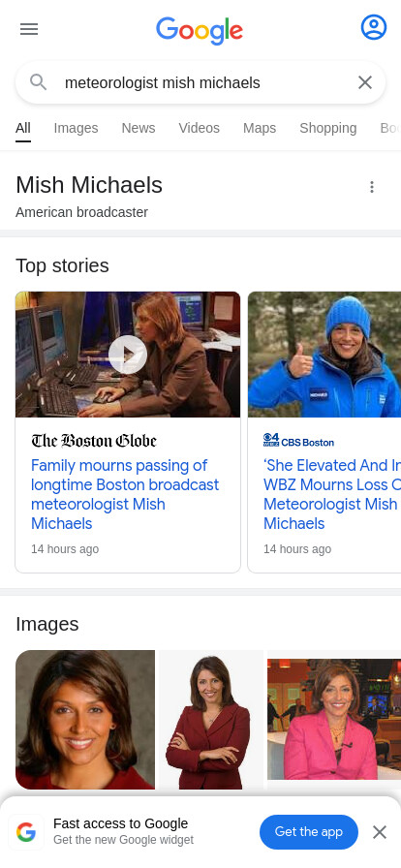
Task: Open Family mourns passing Boston Globe headline
Action: (x=125, y=494)
